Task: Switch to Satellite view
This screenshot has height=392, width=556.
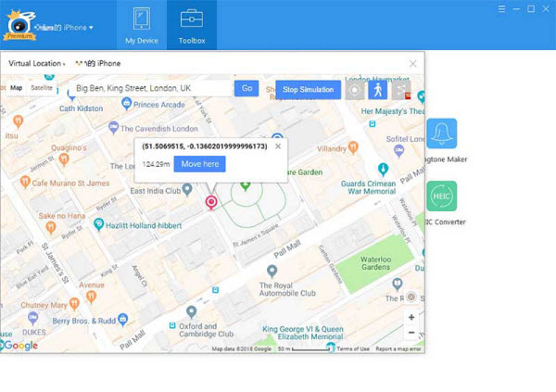Action: (42, 88)
